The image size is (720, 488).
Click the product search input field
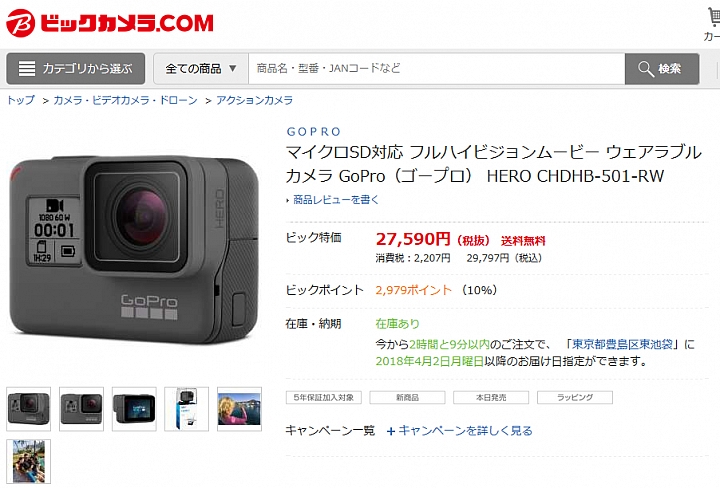pyautogui.click(x=437, y=69)
